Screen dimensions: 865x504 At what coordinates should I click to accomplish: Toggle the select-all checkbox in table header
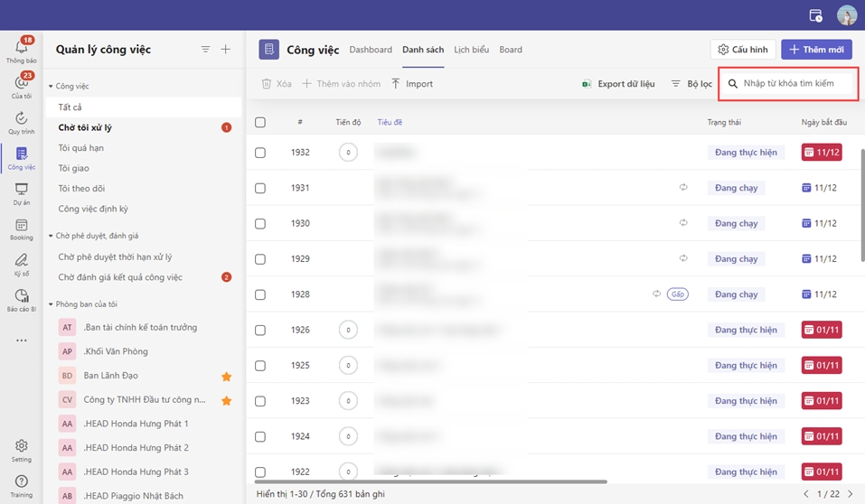[x=260, y=122]
